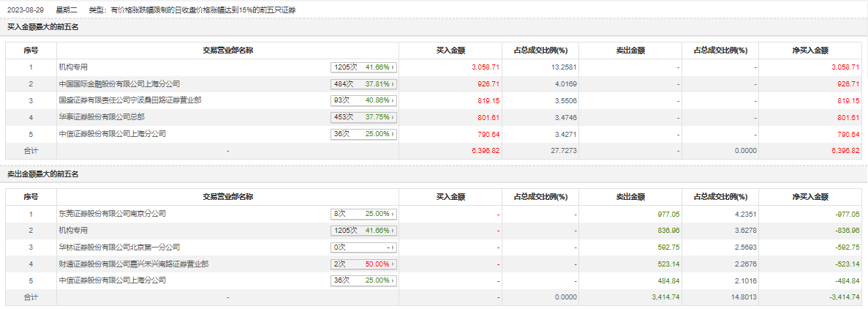Expand the 8次 25.00% stats badge
Viewport: 868px width, 309px height.
click(x=363, y=214)
